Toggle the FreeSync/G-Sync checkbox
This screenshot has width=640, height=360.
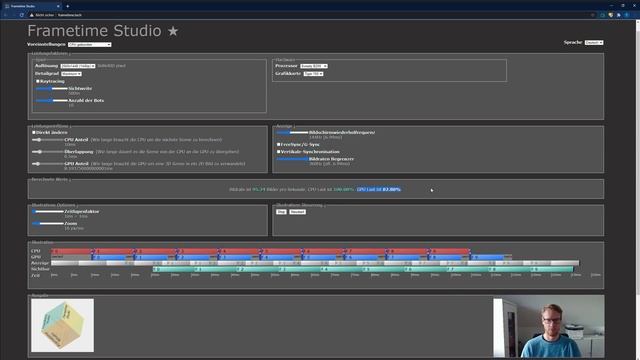(x=278, y=144)
